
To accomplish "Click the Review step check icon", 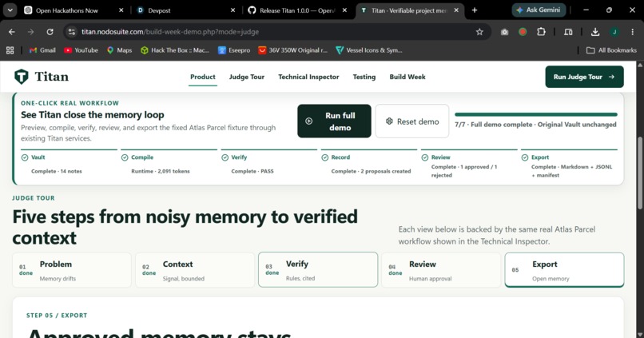I will coord(425,157).
